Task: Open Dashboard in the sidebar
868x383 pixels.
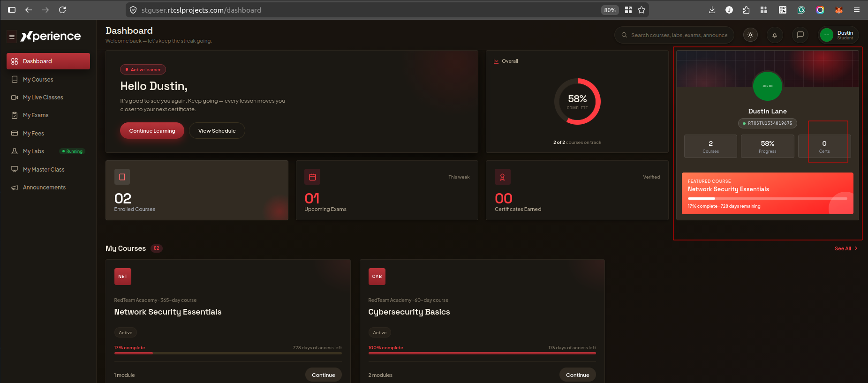Action: (x=48, y=61)
